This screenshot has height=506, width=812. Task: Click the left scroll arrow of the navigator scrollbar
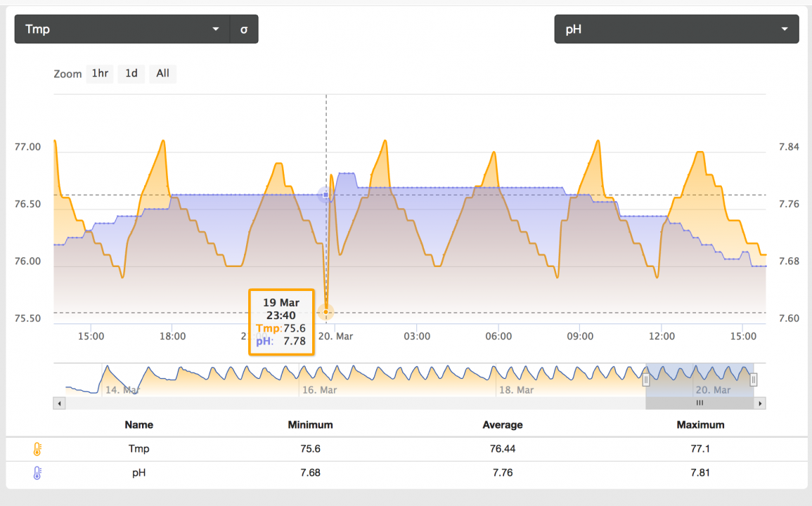(x=59, y=403)
